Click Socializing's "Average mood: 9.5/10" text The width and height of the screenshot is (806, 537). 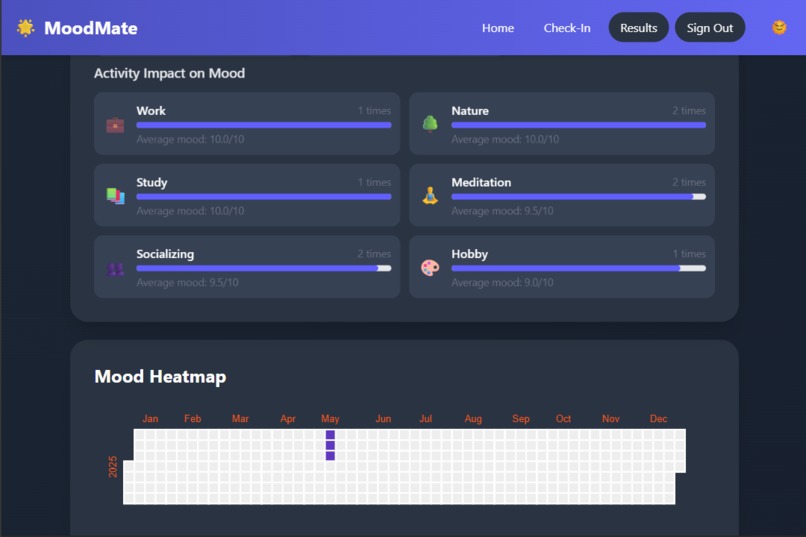tap(187, 282)
